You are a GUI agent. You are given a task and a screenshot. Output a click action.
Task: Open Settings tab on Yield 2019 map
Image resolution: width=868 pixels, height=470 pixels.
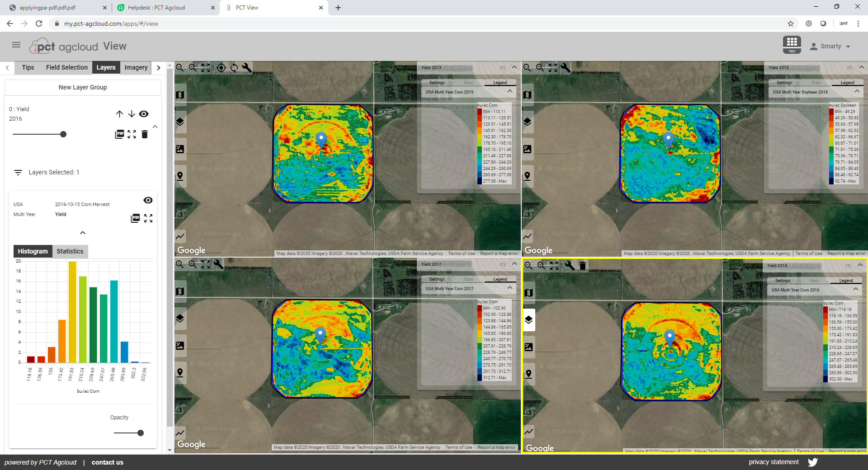(437, 83)
